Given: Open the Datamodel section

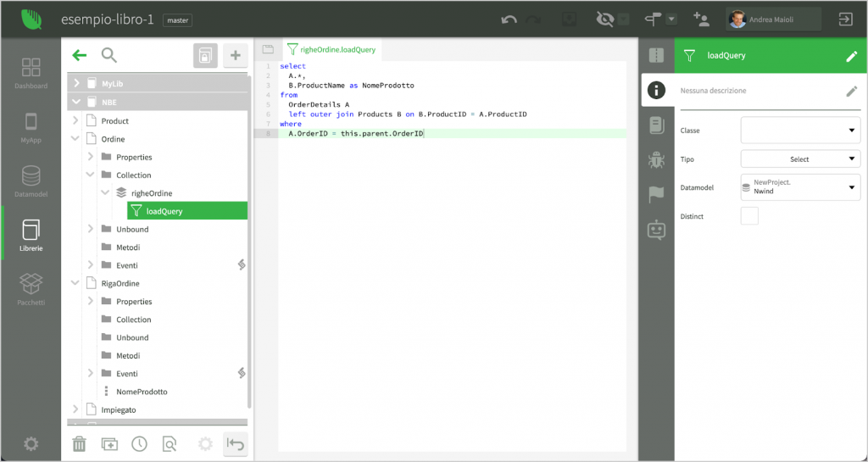Looking at the screenshot, I should pyautogui.click(x=31, y=182).
